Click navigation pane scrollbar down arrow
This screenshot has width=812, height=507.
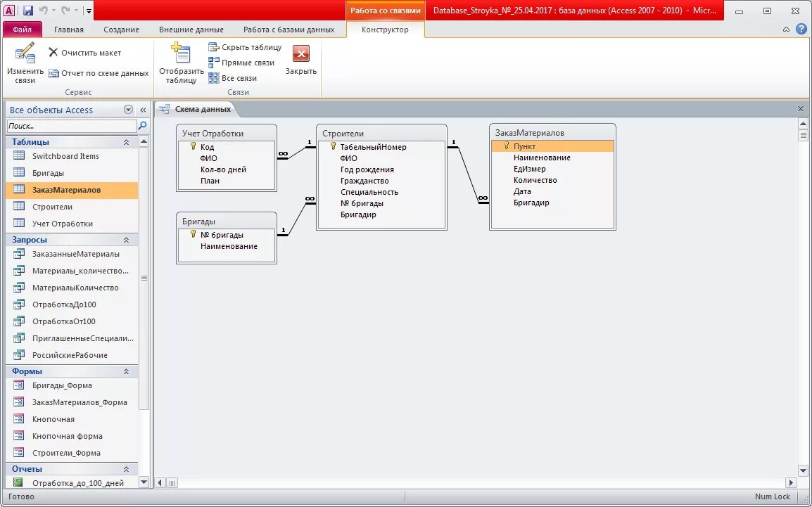pyautogui.click(x=144, y=482)
